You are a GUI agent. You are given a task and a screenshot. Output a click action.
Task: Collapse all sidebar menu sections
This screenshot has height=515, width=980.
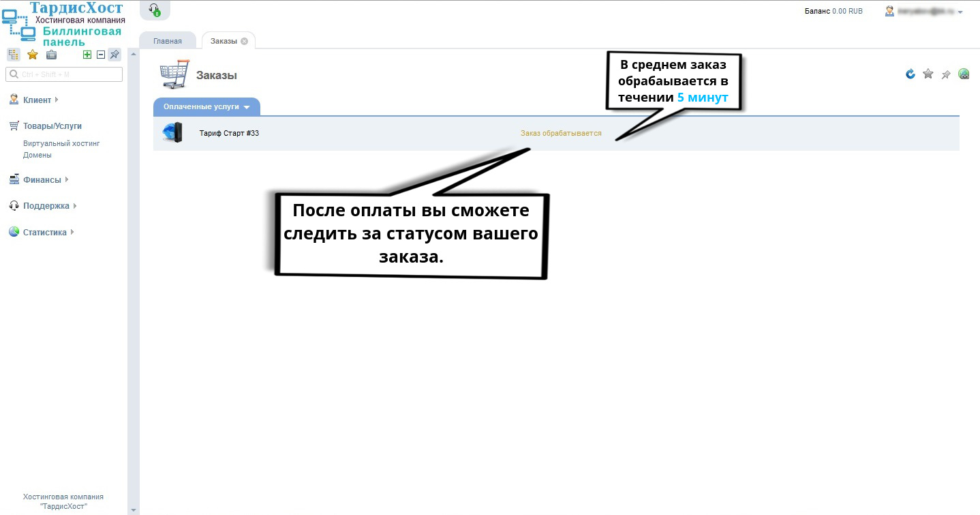pyautogui.click(x=101, y=55)
